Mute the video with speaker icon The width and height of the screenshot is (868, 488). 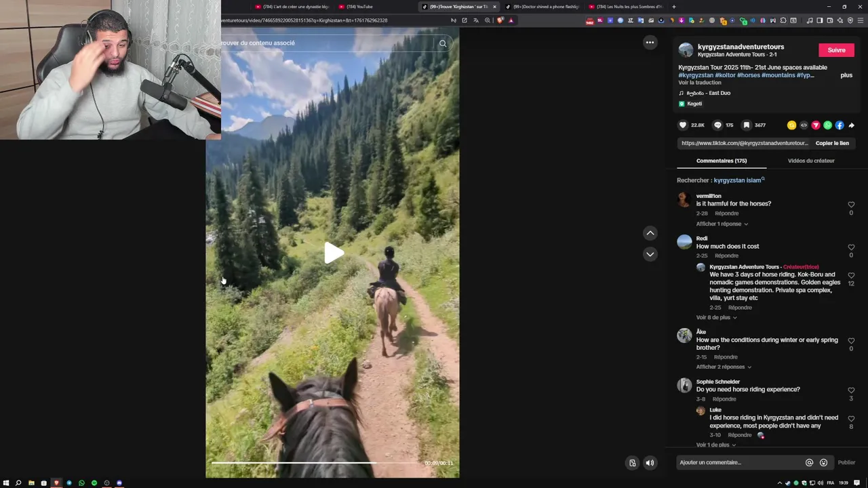point(650,463)
